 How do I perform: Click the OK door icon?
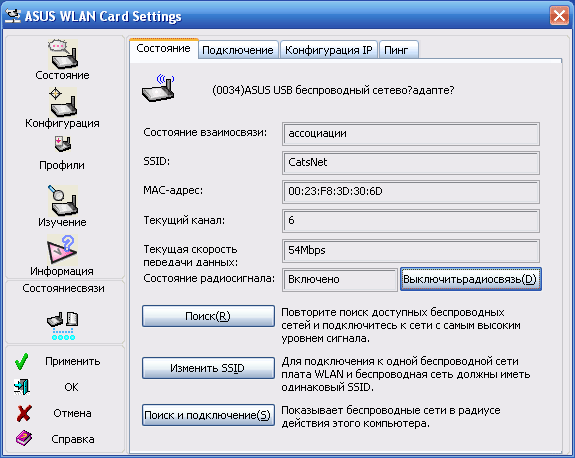coord(22,387)
